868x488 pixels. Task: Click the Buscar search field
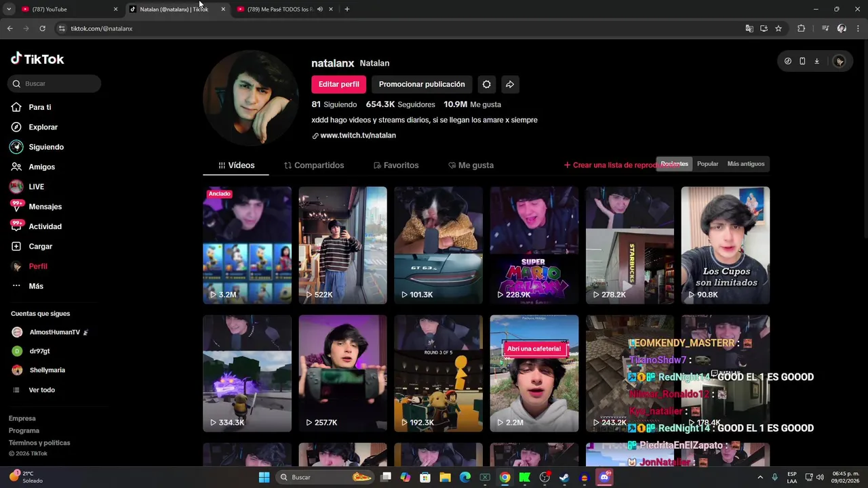coord(55,83)
